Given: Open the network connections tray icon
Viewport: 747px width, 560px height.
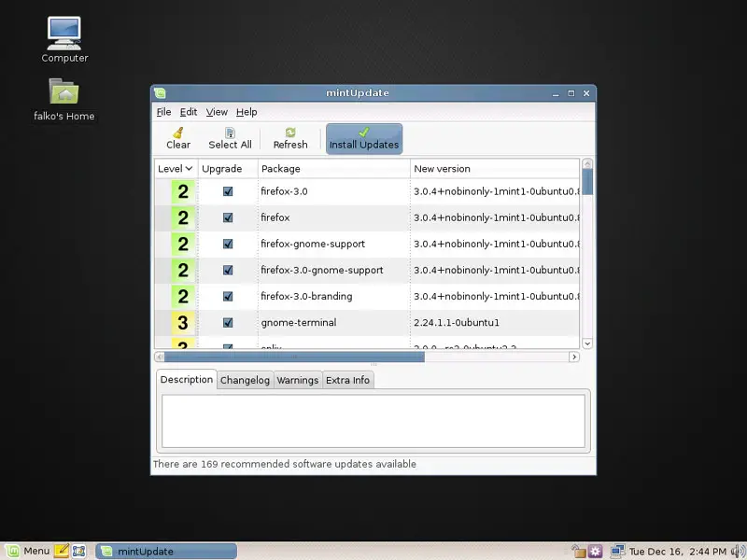Looking at the screenshot, I should 617,551.
